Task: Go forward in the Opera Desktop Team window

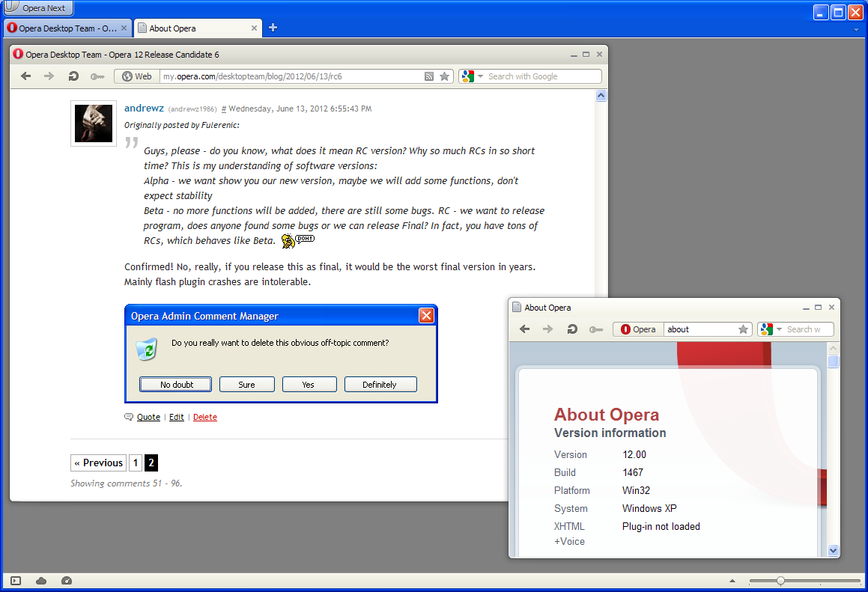Action: pos(49,76)
